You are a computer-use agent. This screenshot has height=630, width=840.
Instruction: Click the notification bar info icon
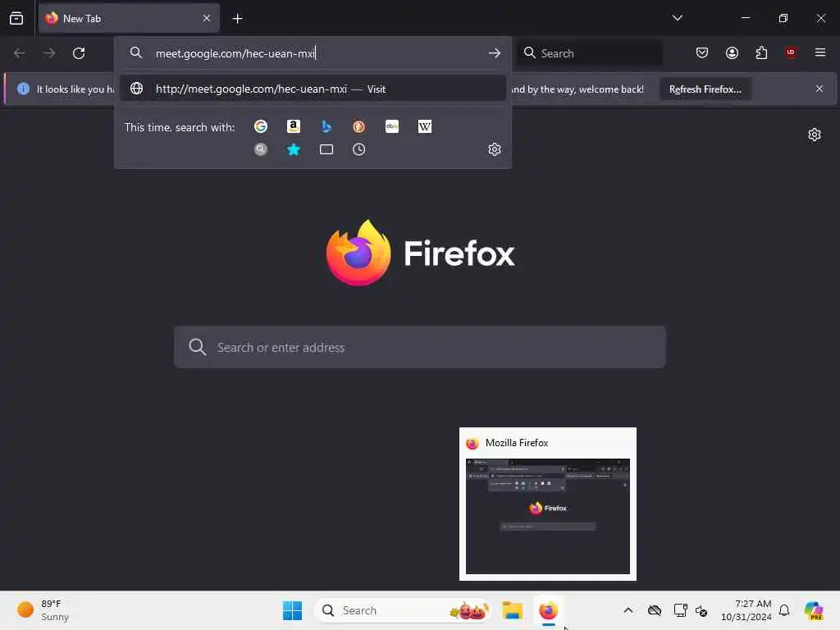(x=23, y=89)
